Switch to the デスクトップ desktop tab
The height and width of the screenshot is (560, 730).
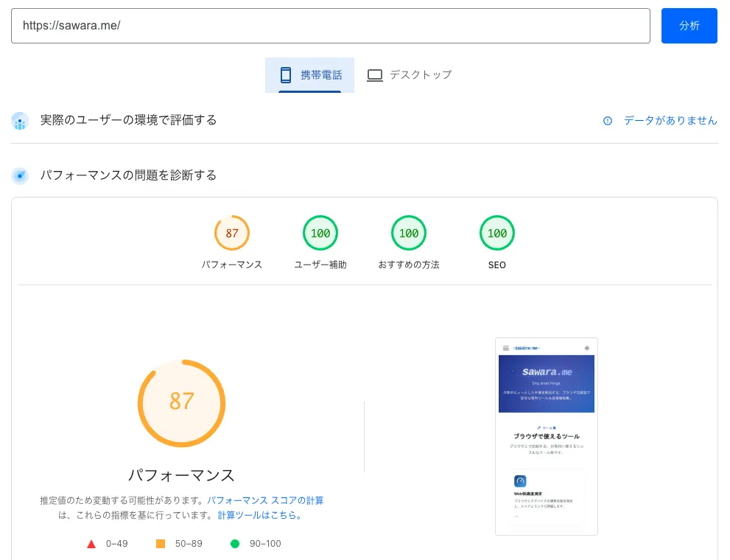[x=409, y=75]
